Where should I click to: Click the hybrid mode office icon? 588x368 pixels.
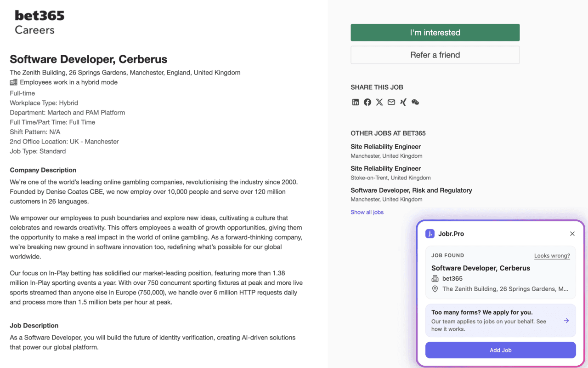point(14,82)
